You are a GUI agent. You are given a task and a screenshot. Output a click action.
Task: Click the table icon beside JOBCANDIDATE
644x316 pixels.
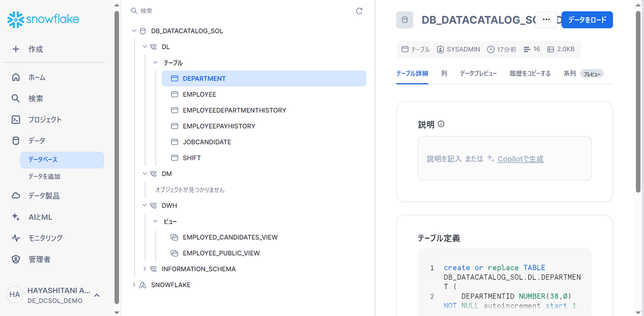pos(175,142)
